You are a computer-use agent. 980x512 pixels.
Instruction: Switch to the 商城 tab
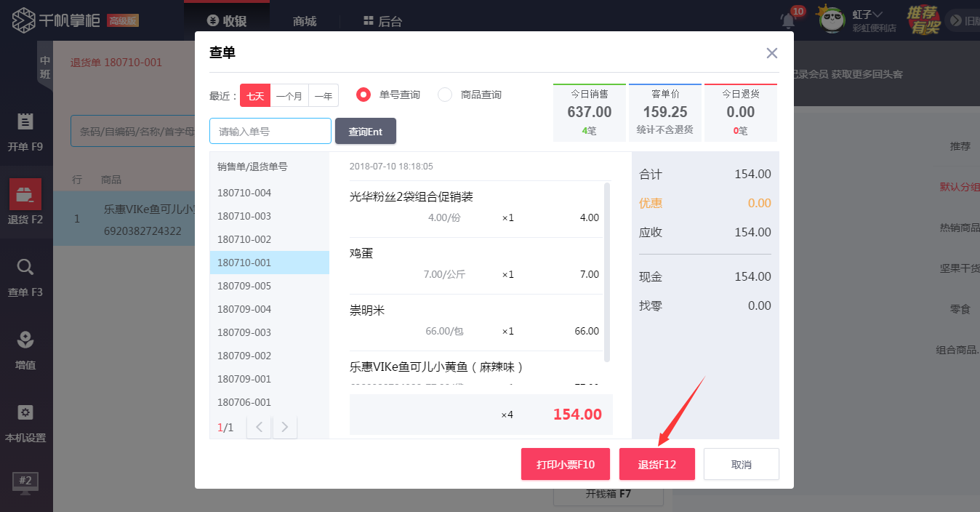pos(305,21)
